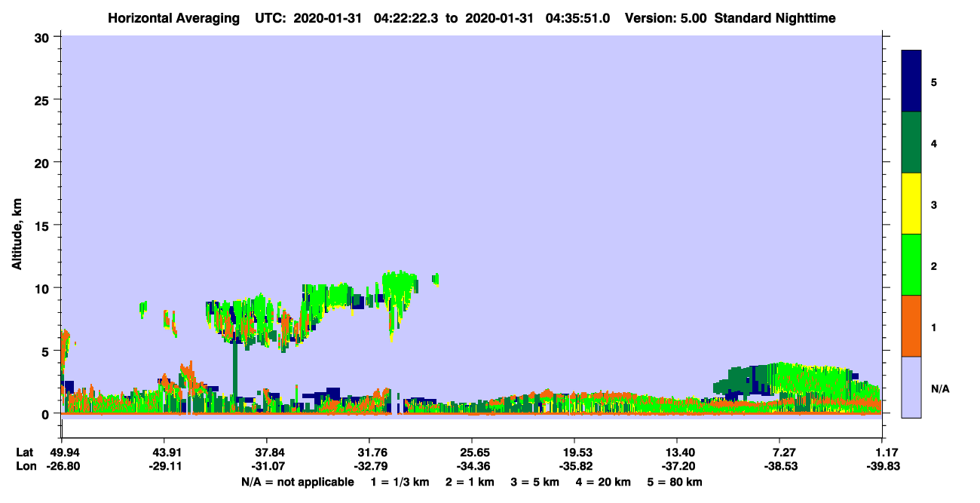This screenshot has height=503, width=980.
Task: Click the altitude tick label 30
Action: click(x=43, y=37)
